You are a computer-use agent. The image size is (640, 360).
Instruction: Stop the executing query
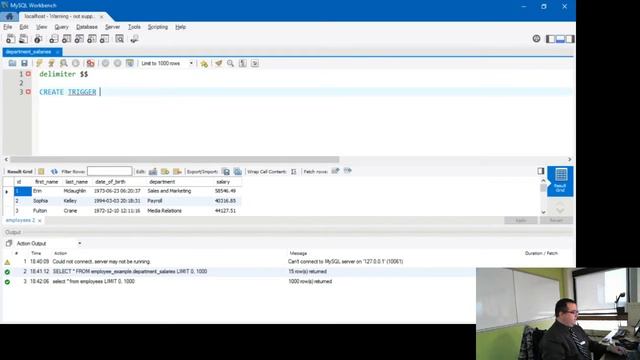click(x=76, y=63)
